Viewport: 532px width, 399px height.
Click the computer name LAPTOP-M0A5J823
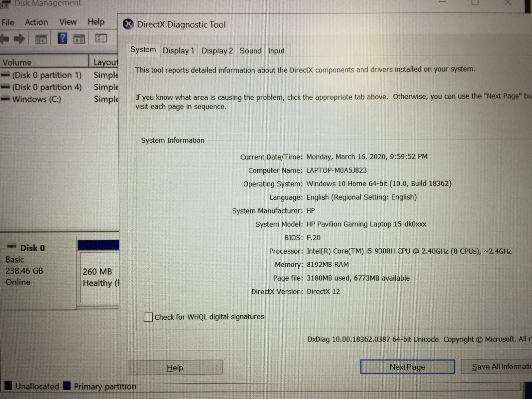point(336,170)
